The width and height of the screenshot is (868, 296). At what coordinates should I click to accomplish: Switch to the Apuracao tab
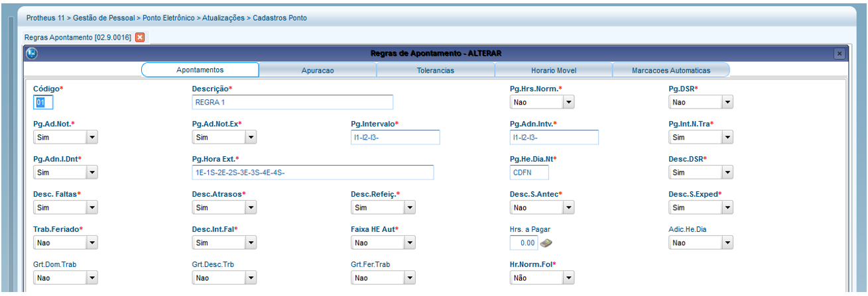(x=317, y=70)
